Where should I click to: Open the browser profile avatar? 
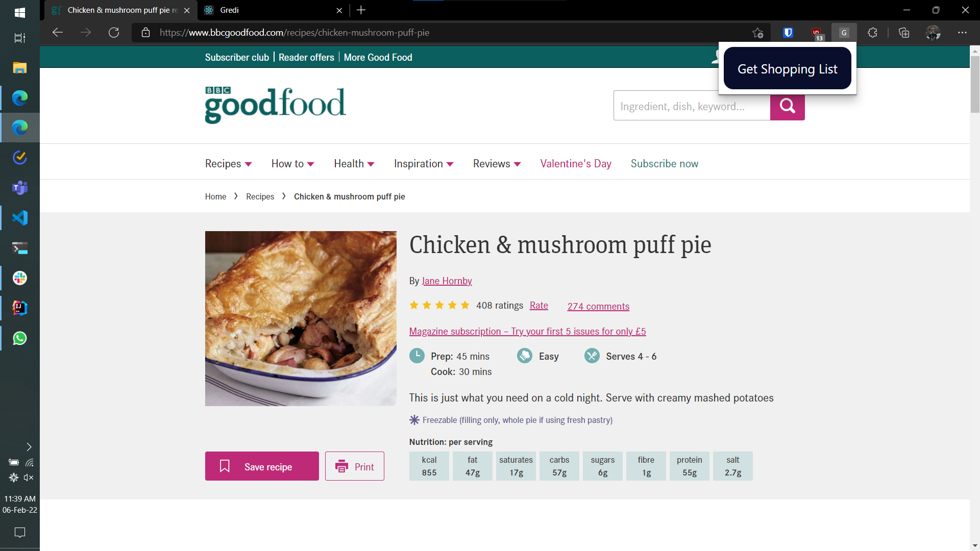(933, 33)
